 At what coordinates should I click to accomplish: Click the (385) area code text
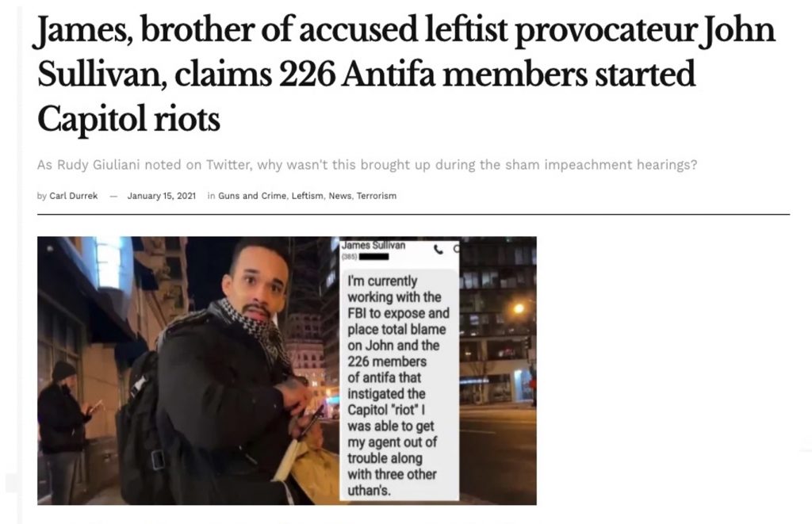[x=350, y=257]
